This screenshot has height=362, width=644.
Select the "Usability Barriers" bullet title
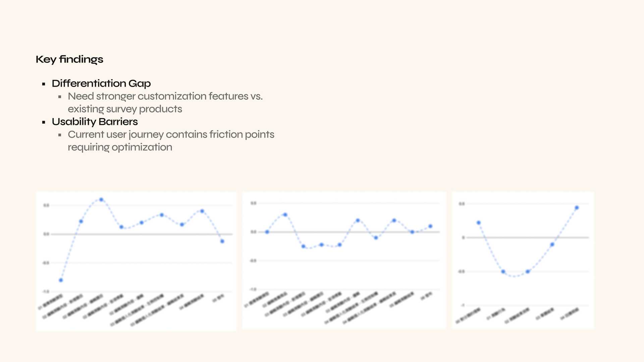coord(95,122)
